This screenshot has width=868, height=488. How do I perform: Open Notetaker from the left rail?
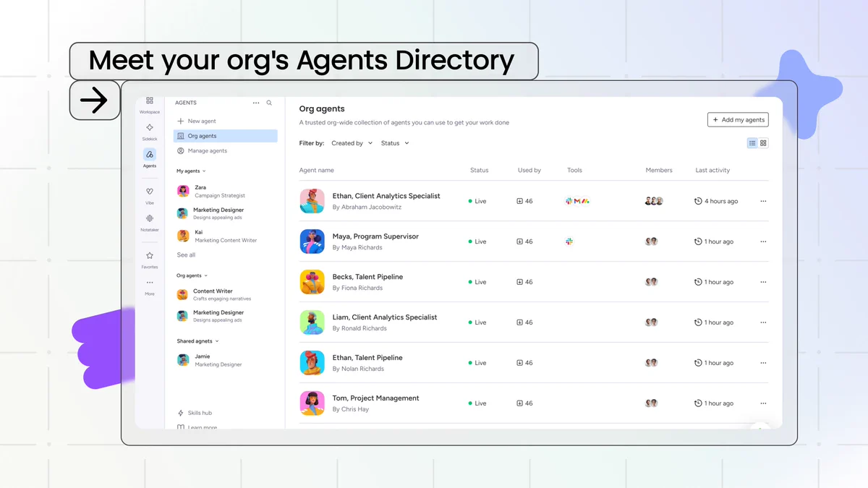point(150,222)
